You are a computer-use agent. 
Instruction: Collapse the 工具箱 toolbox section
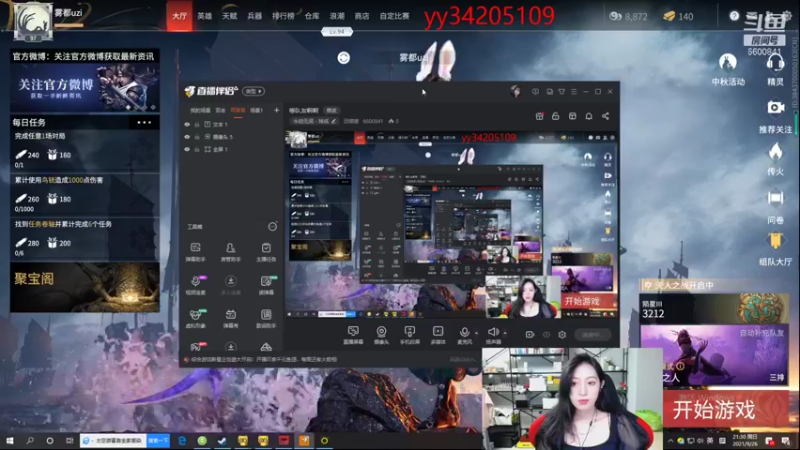pos(272,227)
